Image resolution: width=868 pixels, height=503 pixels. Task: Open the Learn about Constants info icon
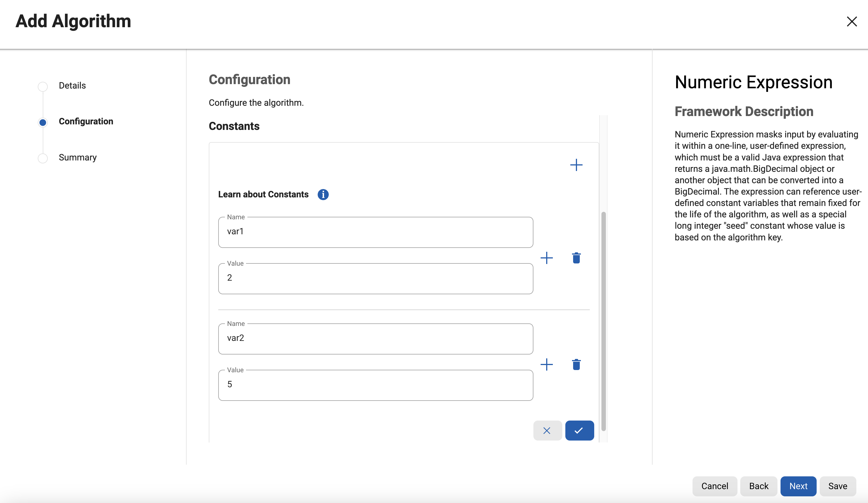tap(323, 195)
